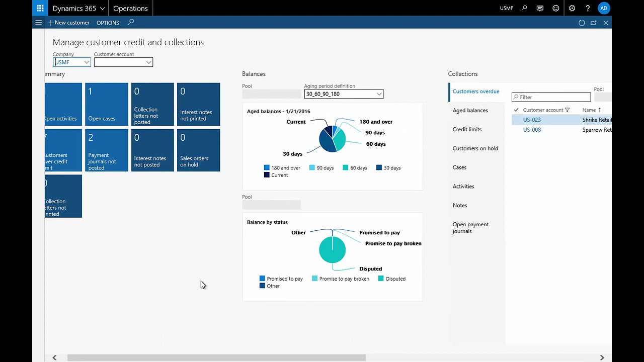
Task: Toggle the select-all checkmark in the grid header
Action: coord(516,110)
